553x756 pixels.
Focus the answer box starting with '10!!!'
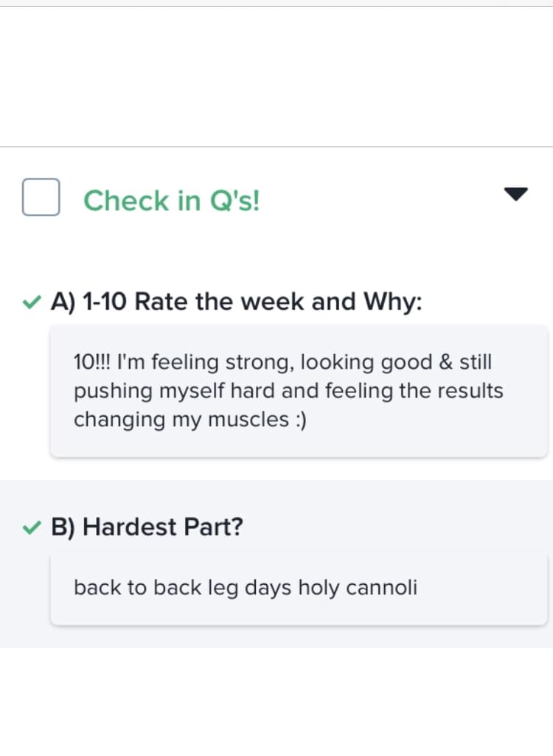[299, 391]
